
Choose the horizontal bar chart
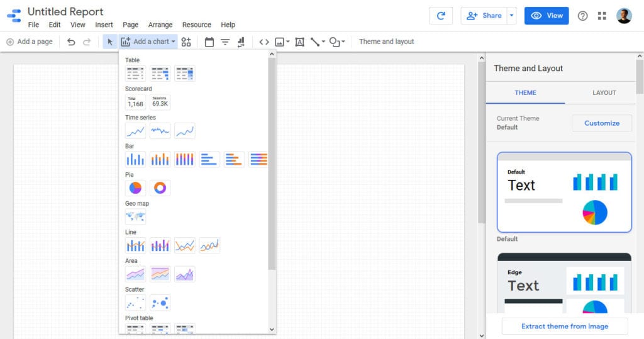coord(209,159)
